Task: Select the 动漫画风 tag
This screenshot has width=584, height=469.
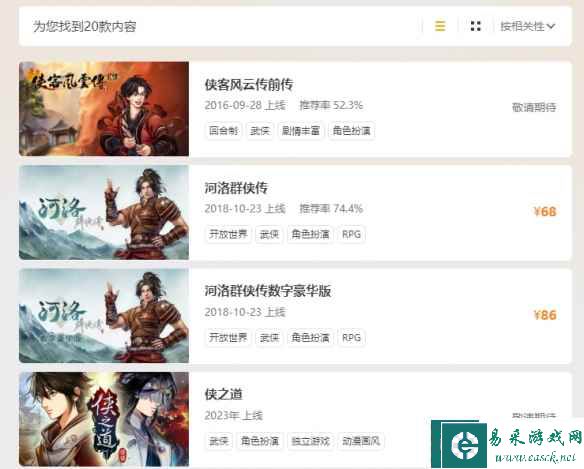Action: [361, 441]
